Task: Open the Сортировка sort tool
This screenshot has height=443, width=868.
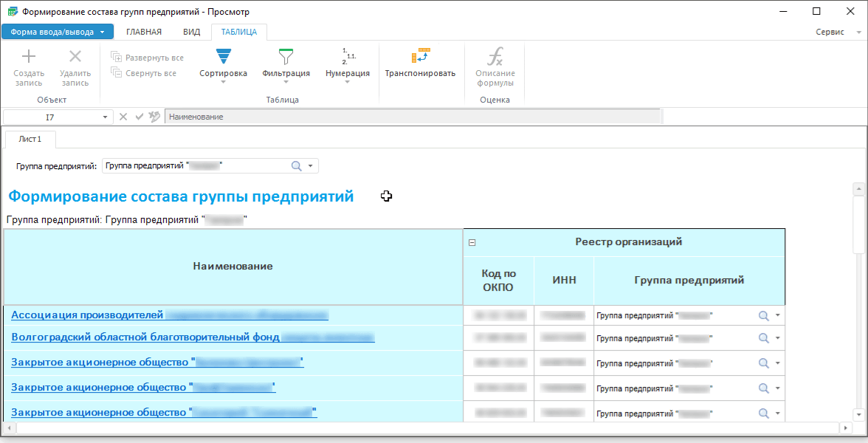Action: point(223,65)
